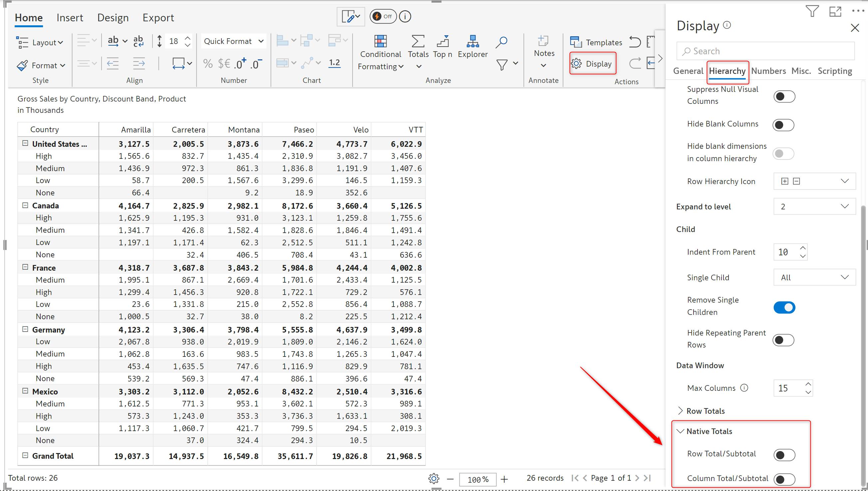Enable Row Total/Subtotal toggle
This screenshot has height=491, width=868.
pos(784,455)
